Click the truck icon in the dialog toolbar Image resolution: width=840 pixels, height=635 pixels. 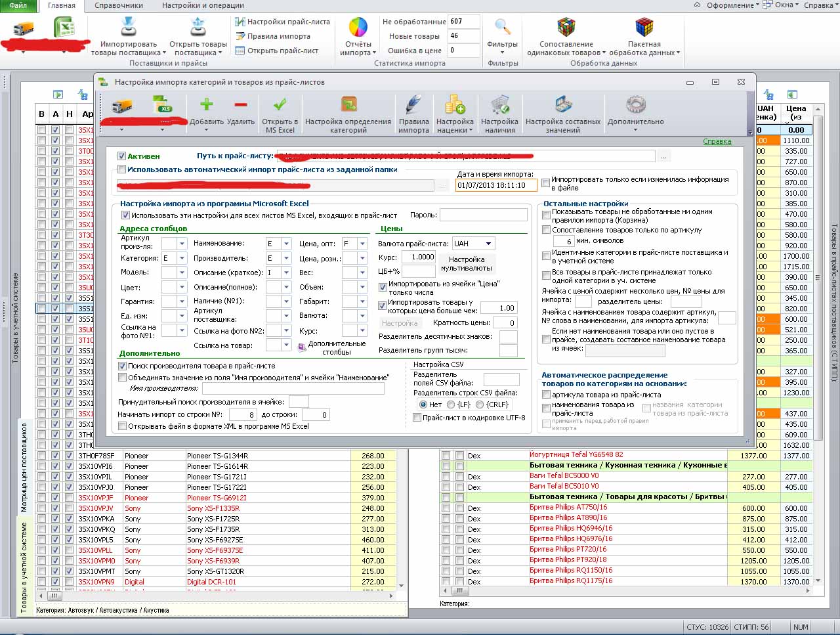coord(122,105)
